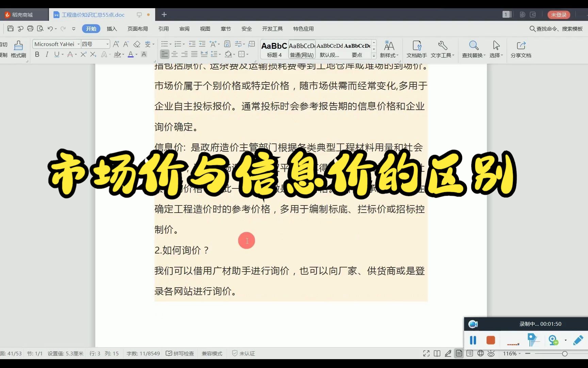Screen dimensions: 588x368
Task: Toggle center text alignment
Action: 175,54
